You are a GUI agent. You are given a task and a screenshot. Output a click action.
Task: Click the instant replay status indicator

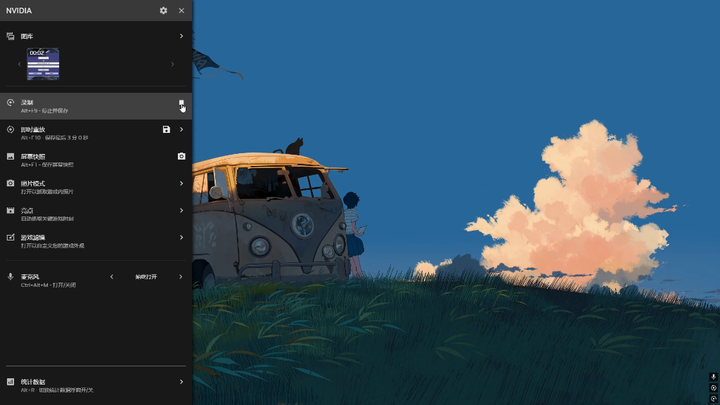click(714, 388)
